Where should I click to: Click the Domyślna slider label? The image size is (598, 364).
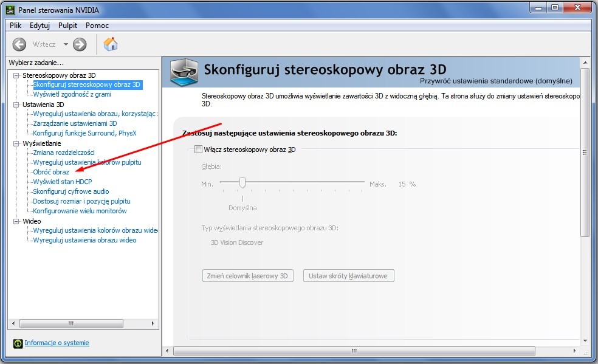pyautogui.click(x=242, y=208)
